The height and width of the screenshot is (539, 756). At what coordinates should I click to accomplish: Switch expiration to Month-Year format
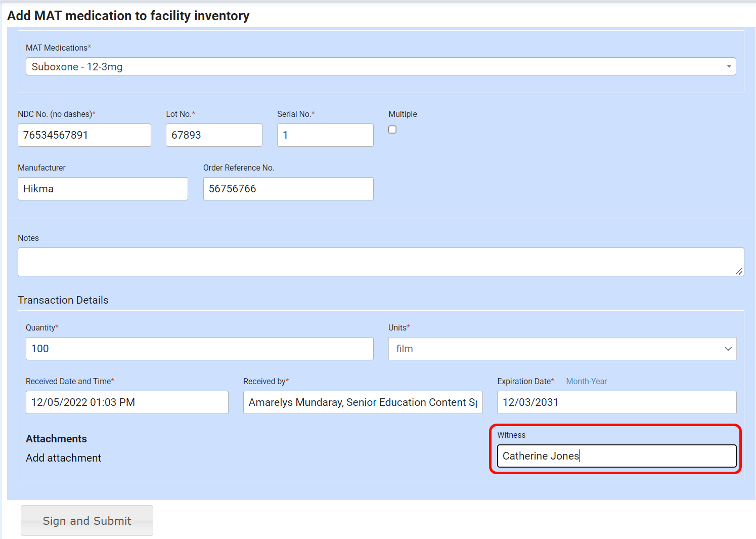586,381
